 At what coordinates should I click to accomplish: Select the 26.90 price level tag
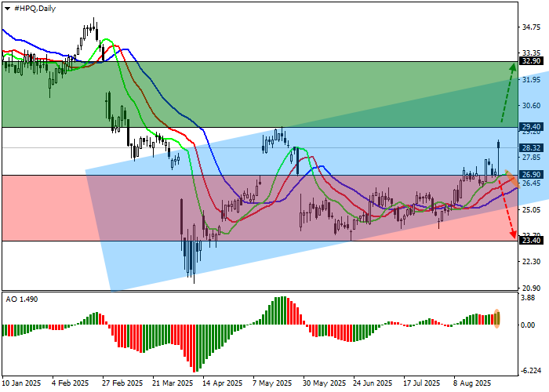pyautogui.click(x=531, y=175)
